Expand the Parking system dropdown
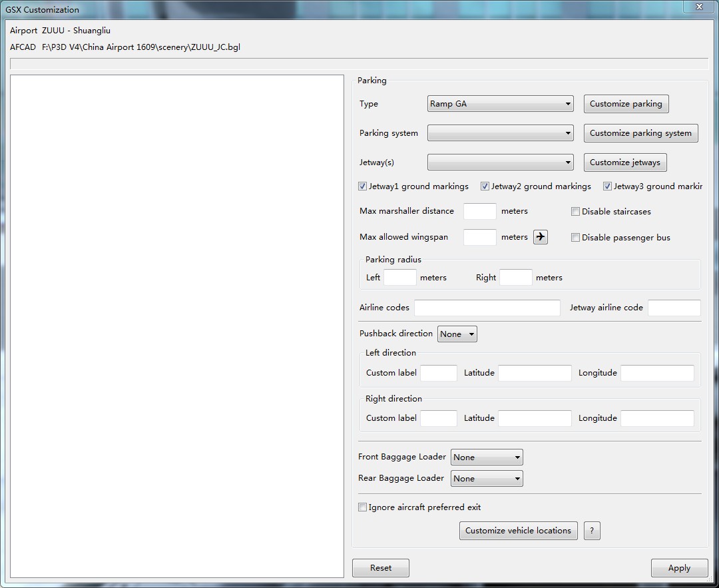 pos(500,133)
